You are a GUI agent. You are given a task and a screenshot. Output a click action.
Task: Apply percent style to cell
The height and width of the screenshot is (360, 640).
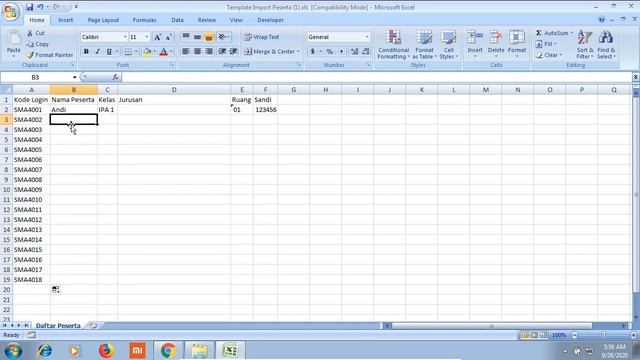[x=329, y=51]
